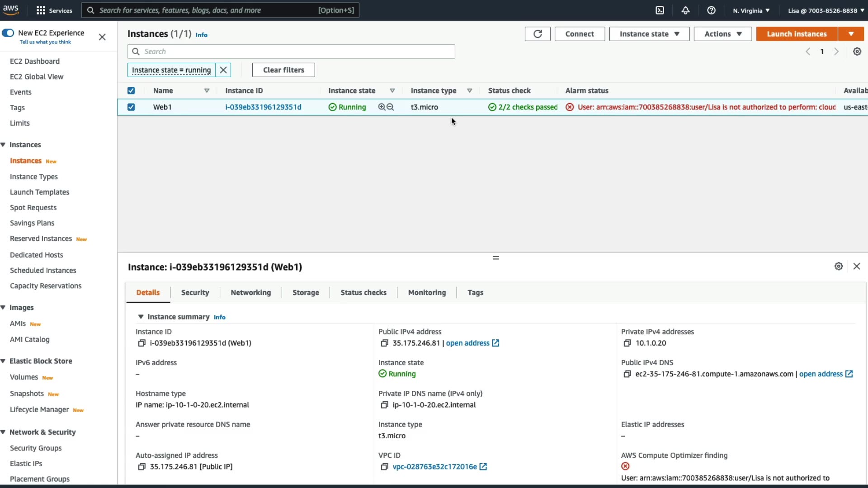Refresh the instances list

click(x=537, y=34)
